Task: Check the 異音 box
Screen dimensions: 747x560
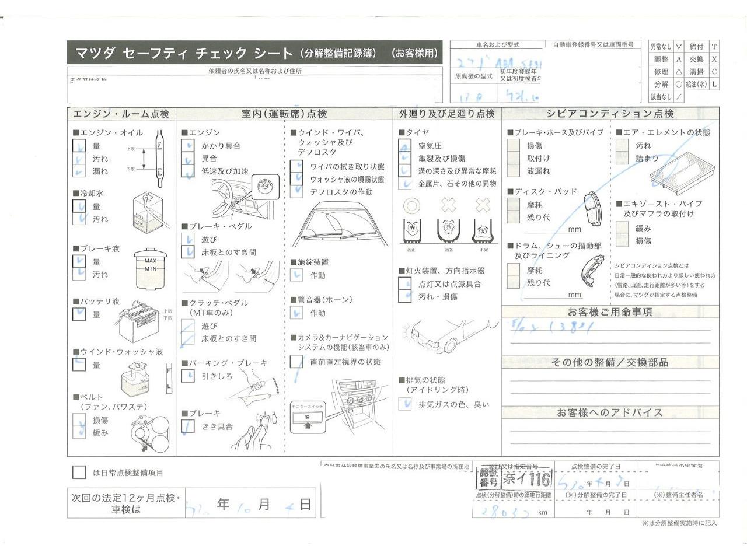Action: (x=187, y=159)
